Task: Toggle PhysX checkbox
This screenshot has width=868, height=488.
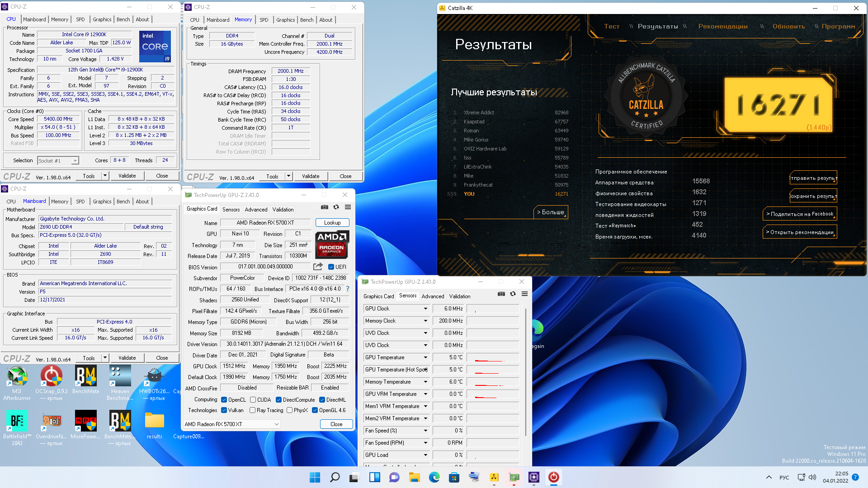Action: coord(289,410)
